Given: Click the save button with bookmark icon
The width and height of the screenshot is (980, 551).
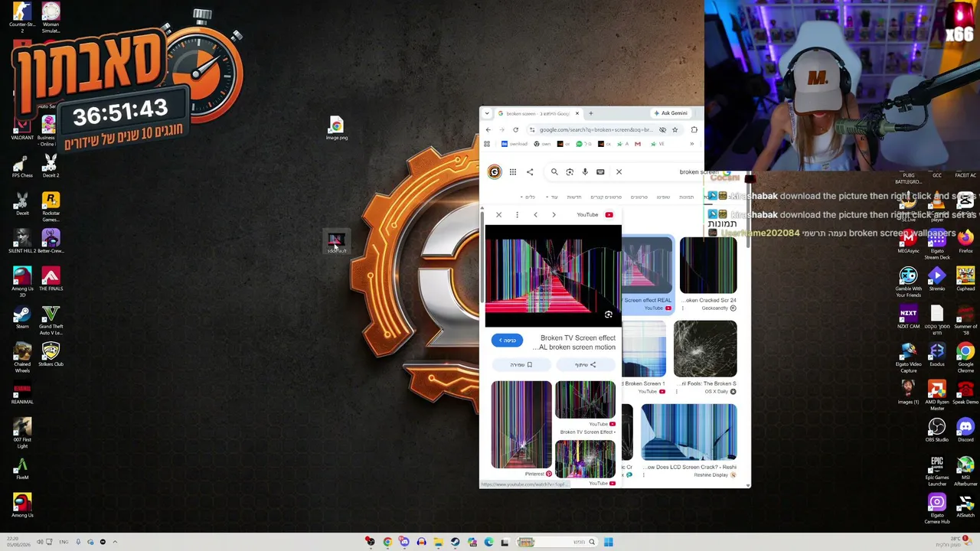Looking at the screenshot, I should tap(521, 365).
